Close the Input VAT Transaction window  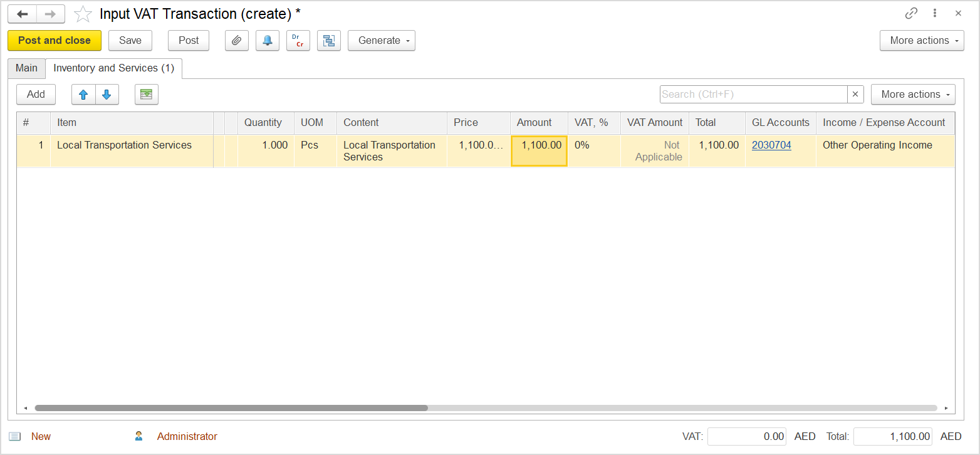[x=958, y=13]
